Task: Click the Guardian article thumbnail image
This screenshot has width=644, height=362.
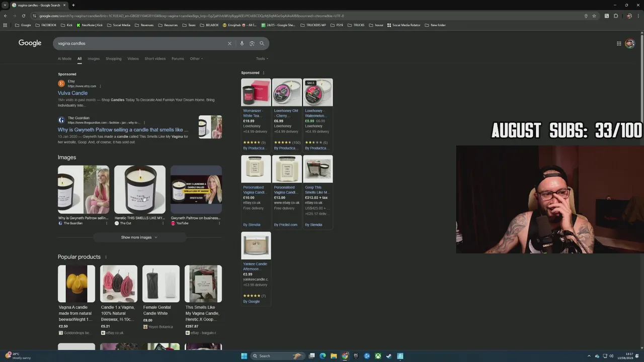Action: (x=210, y=127)
